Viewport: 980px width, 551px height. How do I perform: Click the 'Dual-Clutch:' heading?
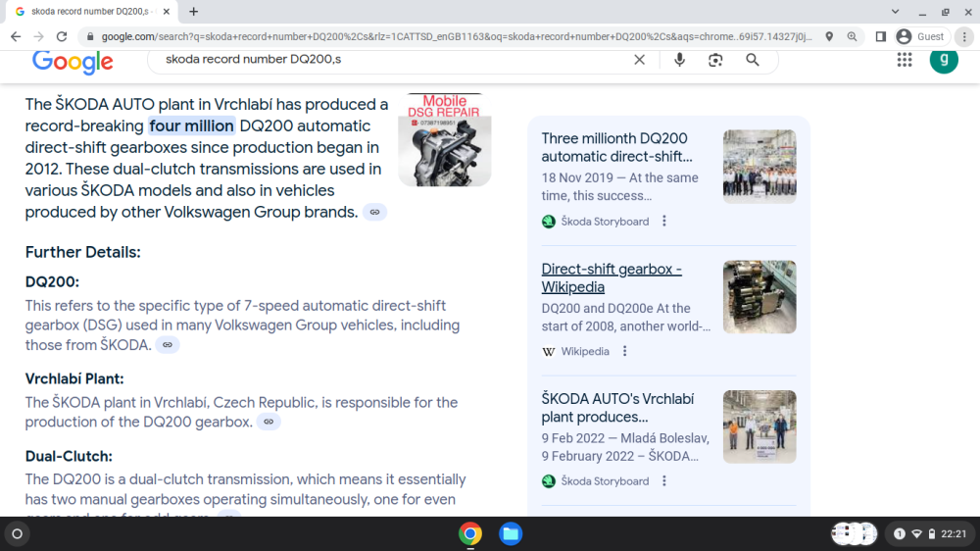(x=69, y=456)
